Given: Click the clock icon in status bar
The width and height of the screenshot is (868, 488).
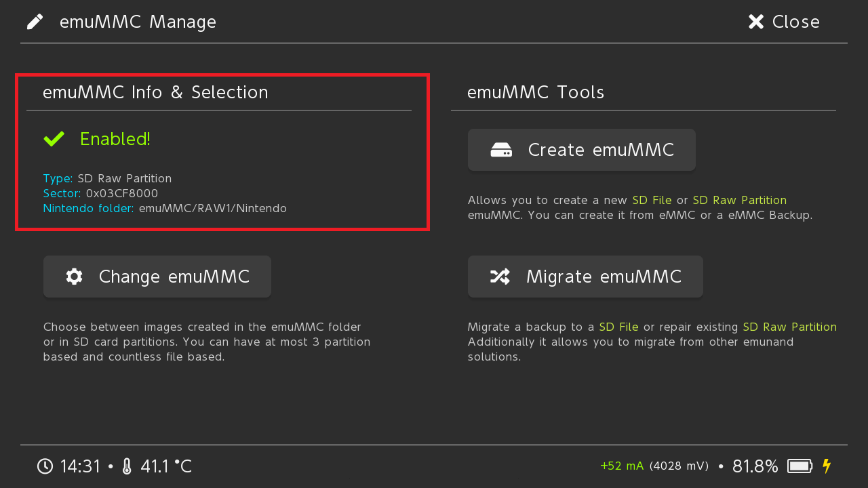Looking at the screenshot, I should 45,466.
